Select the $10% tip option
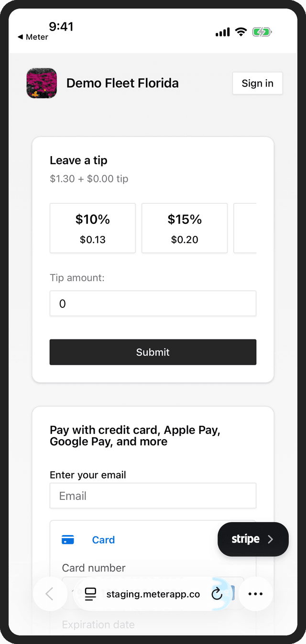Viewport: 306px width, 644px height. (x=92, y=228)
